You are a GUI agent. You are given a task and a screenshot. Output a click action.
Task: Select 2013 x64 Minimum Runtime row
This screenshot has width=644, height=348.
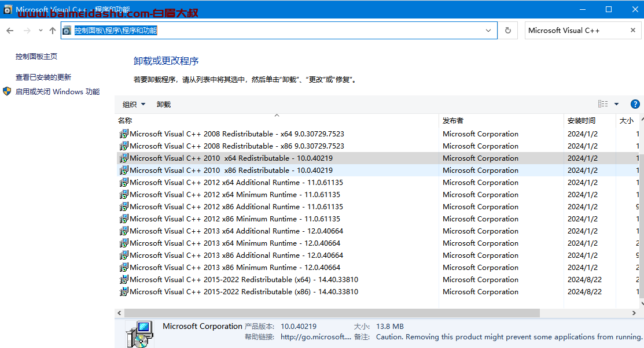[x=378, y=243]
